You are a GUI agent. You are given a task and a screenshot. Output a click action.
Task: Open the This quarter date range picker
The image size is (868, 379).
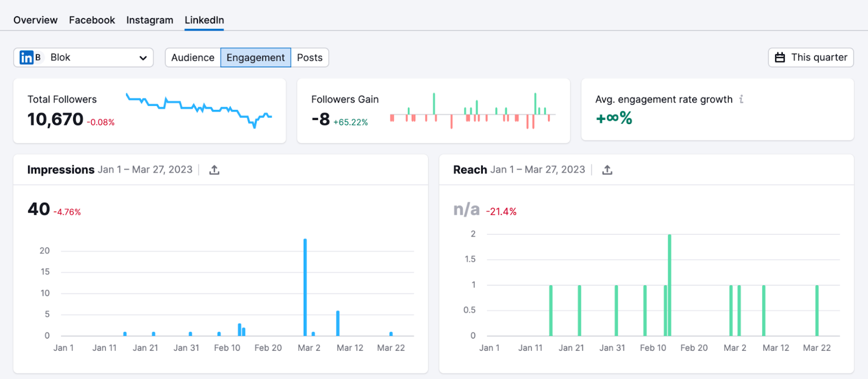click(810, 57)
